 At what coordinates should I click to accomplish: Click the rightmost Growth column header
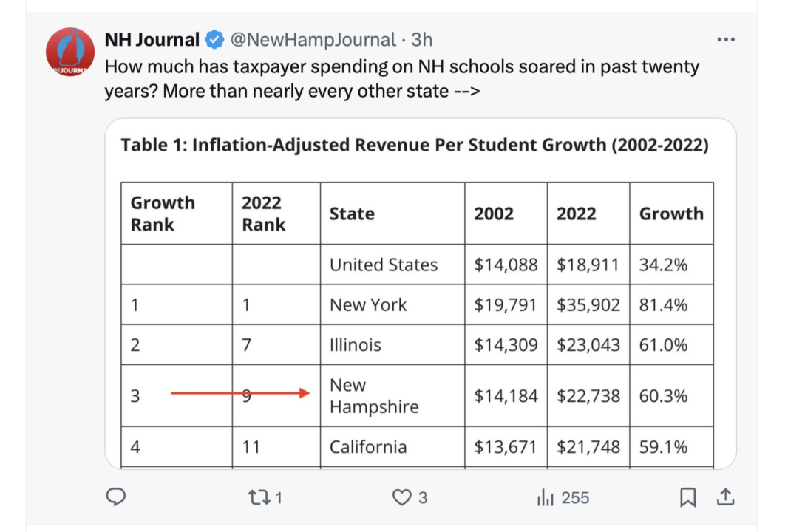[671, 214]
